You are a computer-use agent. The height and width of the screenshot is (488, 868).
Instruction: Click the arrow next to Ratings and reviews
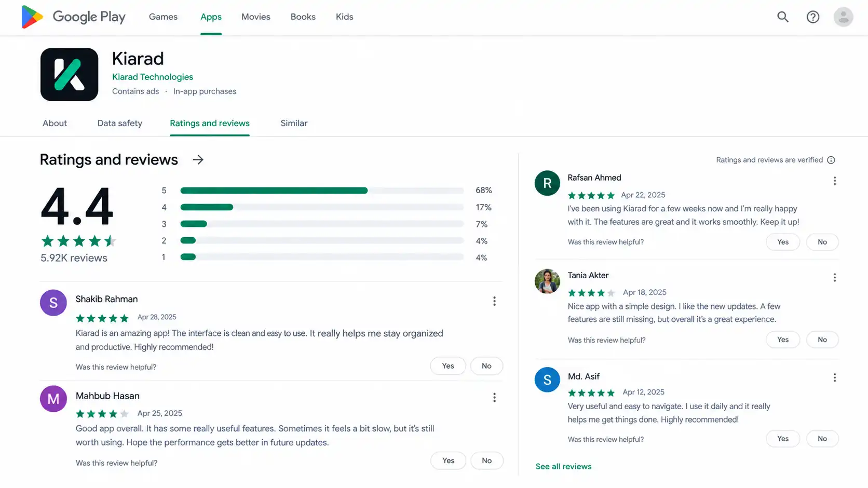click(198, 159)
